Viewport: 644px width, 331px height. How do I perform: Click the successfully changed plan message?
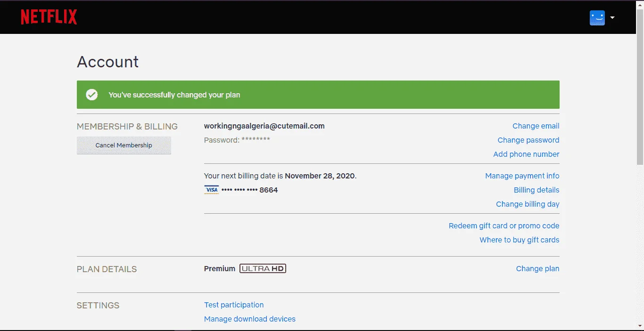pos(174,95)
